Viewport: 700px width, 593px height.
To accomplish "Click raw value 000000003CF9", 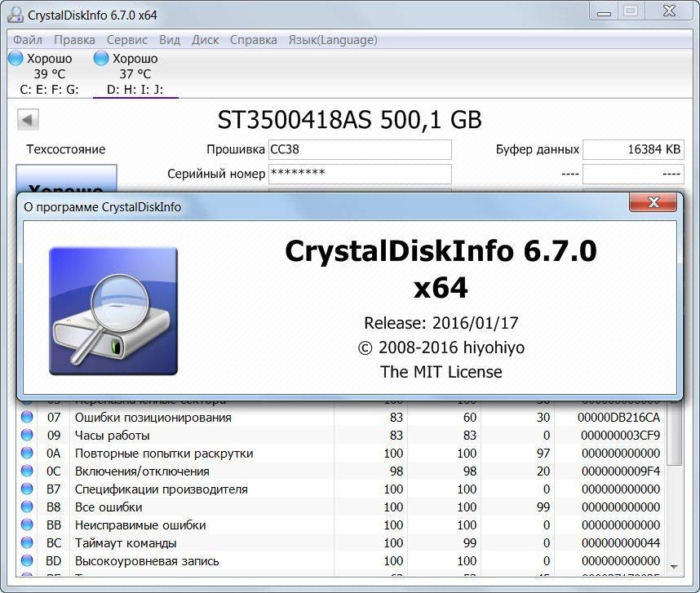I will tap(621, 435).
